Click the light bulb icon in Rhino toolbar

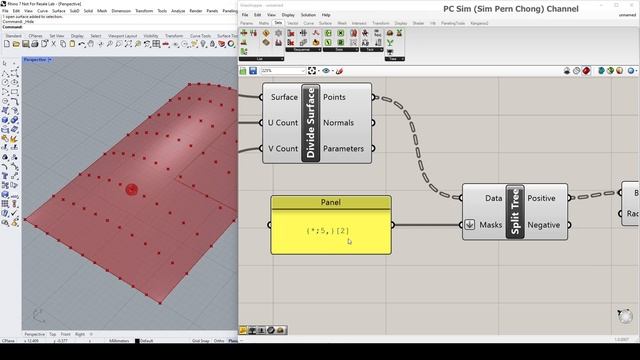pos(203,44)
